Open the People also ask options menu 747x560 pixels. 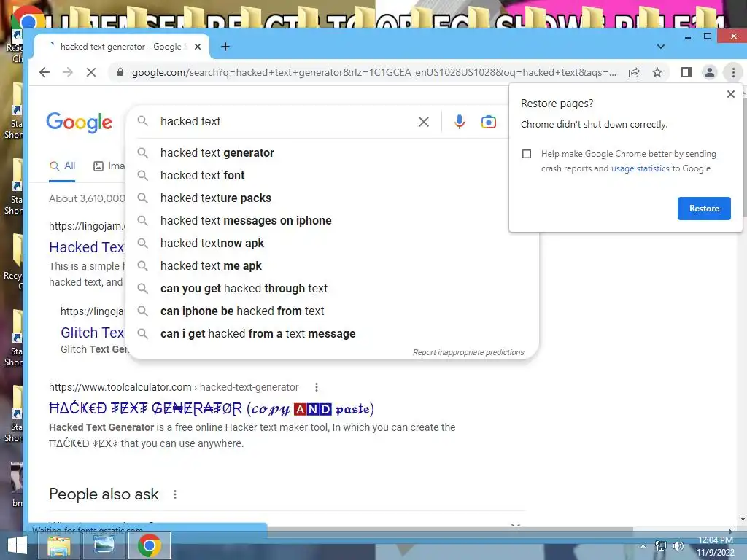(175, 494)
